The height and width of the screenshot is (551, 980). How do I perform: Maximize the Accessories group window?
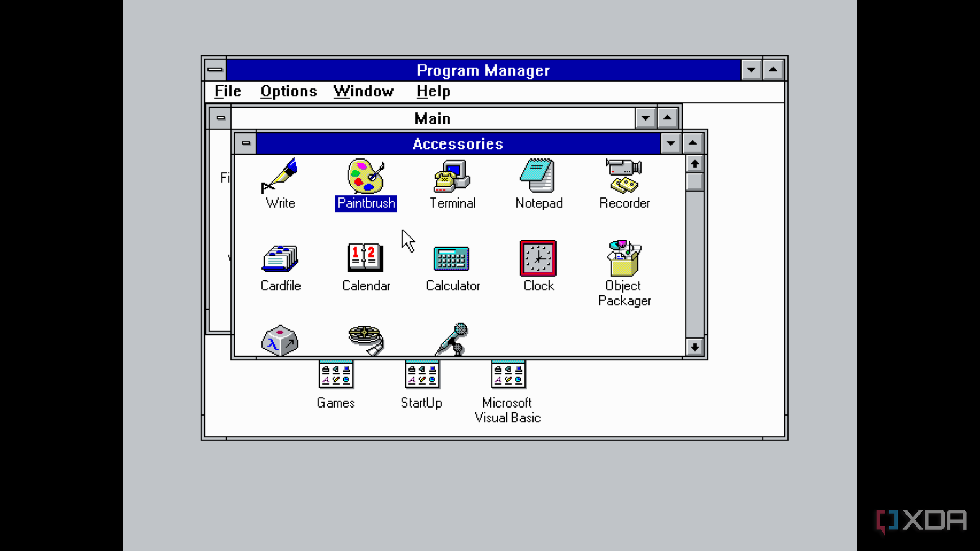click(693, 143)
